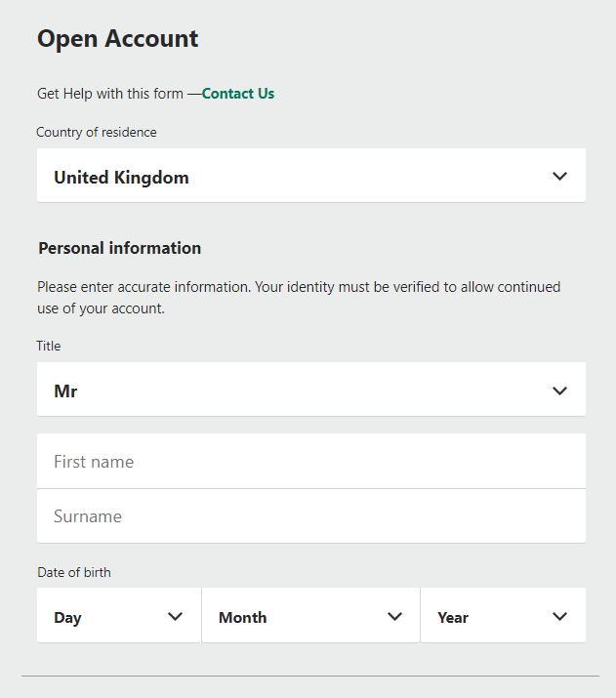Open the Month dropdown

310,615
